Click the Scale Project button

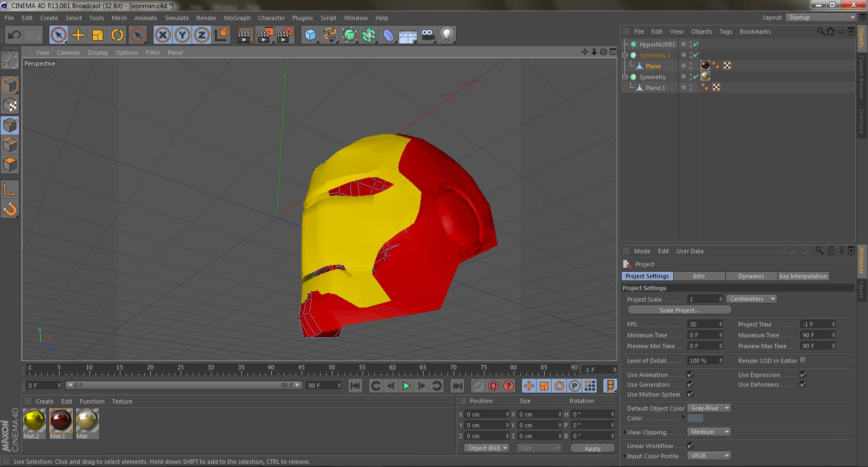click(679, 310)
